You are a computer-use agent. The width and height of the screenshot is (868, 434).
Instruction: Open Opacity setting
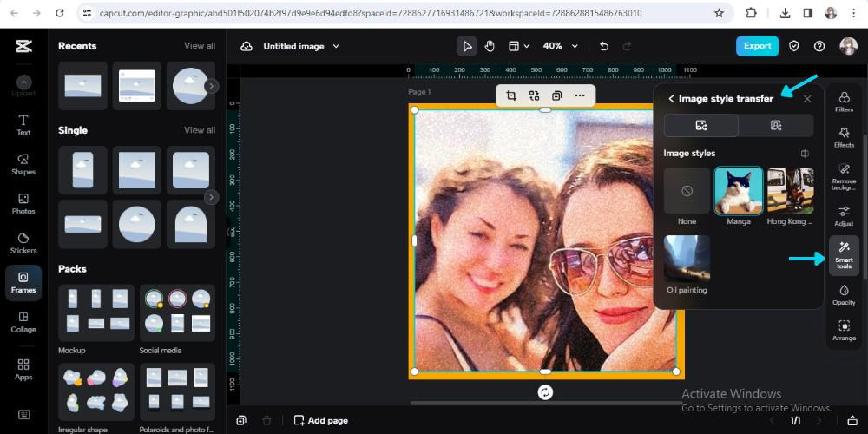[845, 295]
